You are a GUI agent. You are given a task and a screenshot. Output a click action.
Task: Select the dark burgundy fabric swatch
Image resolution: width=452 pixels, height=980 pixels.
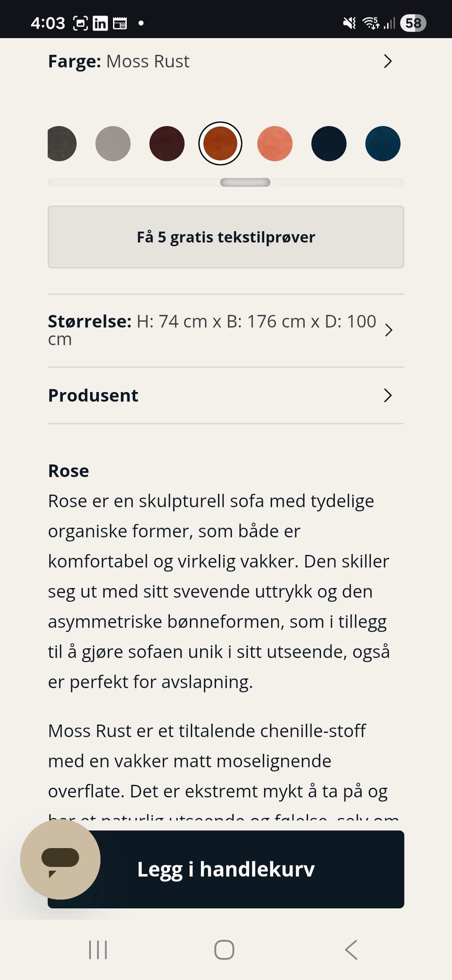(x=167, y=144)
